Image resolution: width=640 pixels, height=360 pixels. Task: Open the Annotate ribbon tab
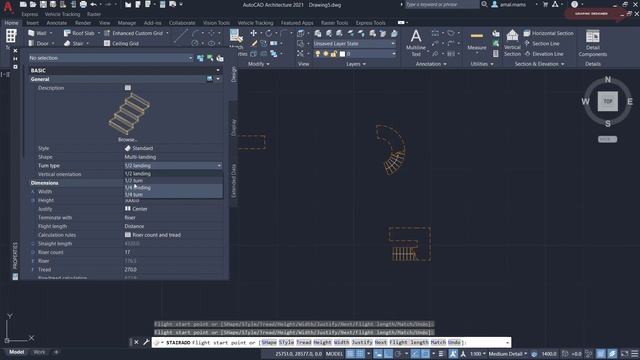tap(57, 23)
